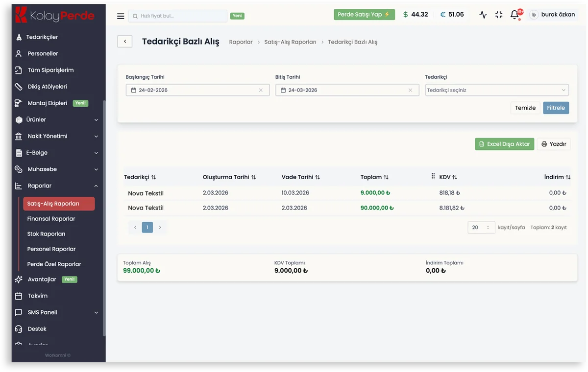Viewport: 588px width, 372px height.
Task: Go to previous page in pagination
Action: (135, 228)
